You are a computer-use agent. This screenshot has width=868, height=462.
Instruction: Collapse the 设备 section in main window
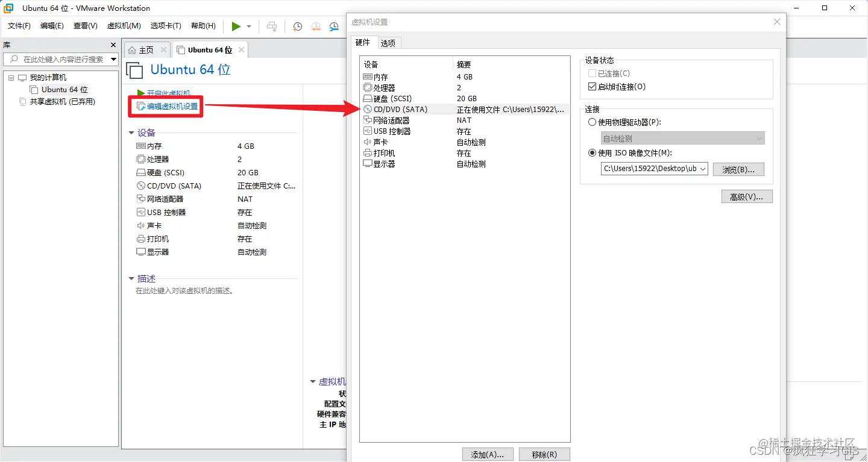pos(131,133)
